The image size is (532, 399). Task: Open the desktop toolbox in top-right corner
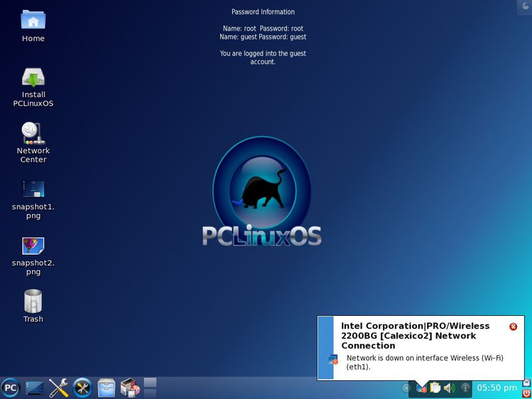pos(525,7)
